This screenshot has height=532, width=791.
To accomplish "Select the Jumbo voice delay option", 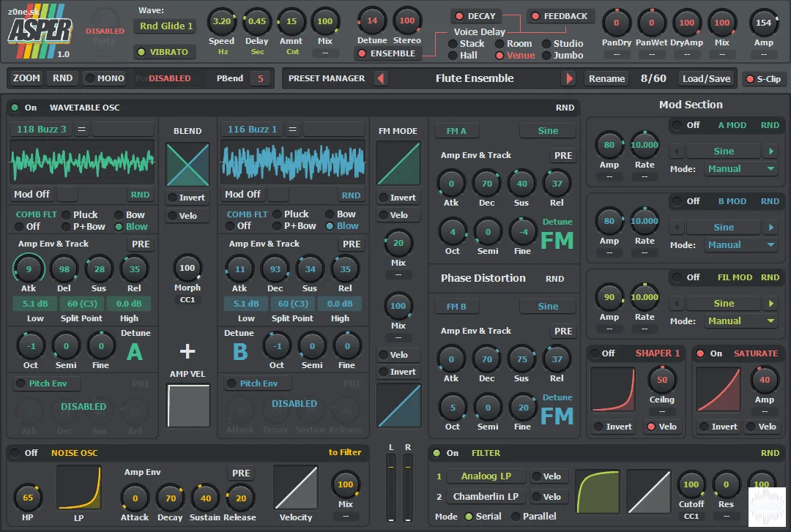I will click(563, 56).
